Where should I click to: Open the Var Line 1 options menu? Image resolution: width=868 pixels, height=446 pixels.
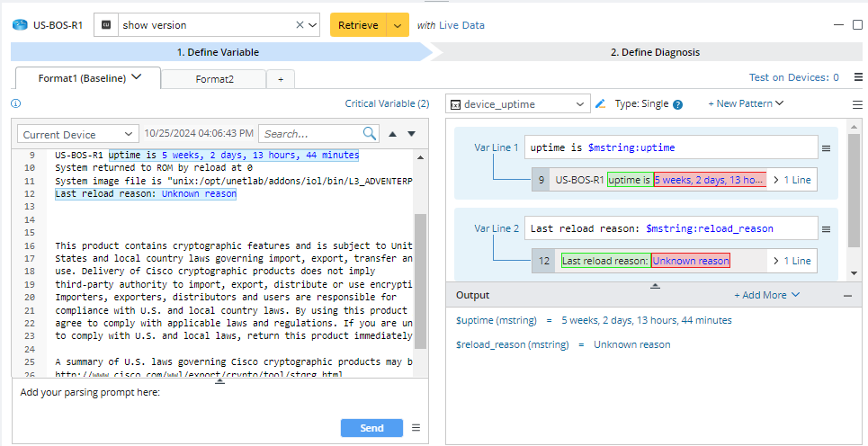pos(826,147)
